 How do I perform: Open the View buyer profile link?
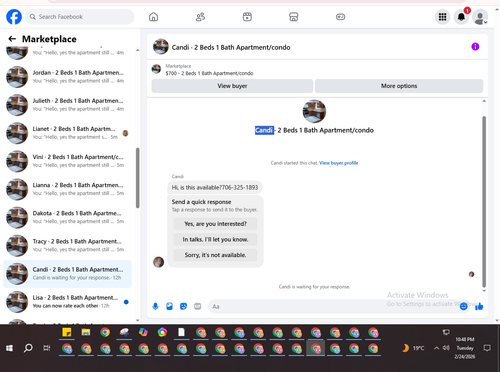click(x=339, y=163)
